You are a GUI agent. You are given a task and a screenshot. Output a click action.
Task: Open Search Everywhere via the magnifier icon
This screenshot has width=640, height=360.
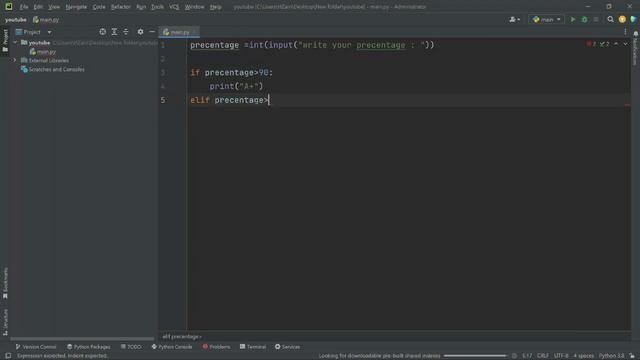pyautogui.click(x=610, y=20)
